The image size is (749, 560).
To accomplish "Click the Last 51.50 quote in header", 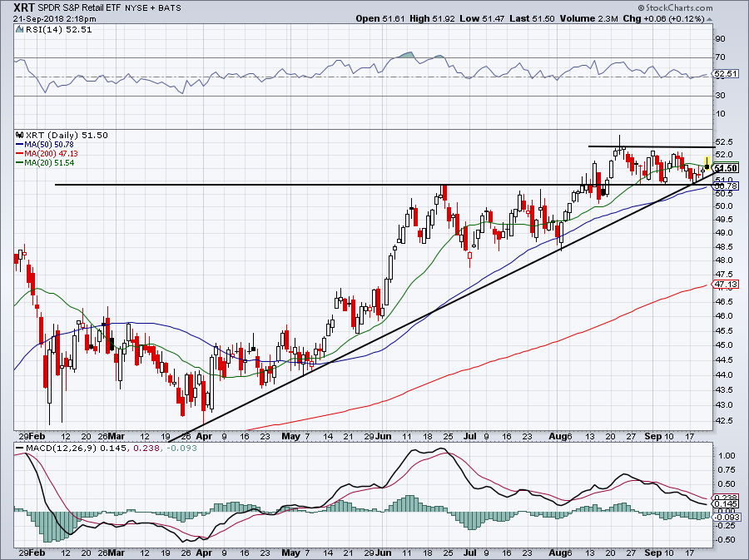I will click(x=532, y=18).
